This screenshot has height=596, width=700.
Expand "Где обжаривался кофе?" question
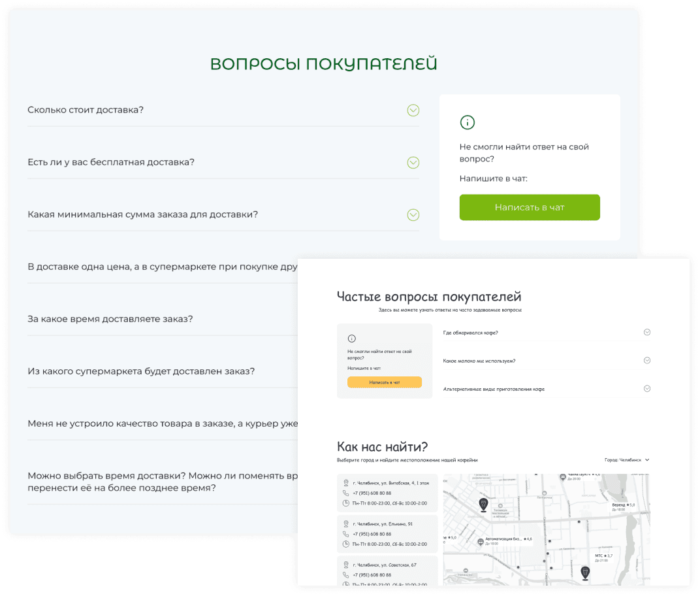[646, 332]
